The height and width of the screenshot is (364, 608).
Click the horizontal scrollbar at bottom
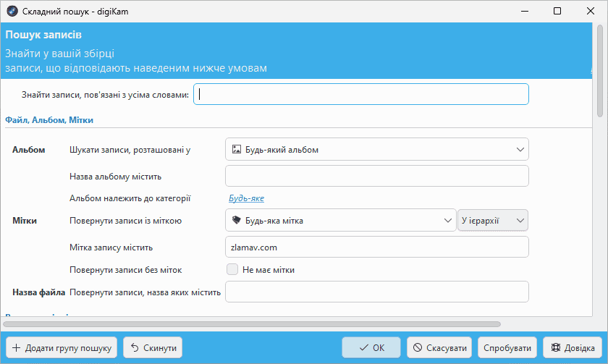(252, 324)
